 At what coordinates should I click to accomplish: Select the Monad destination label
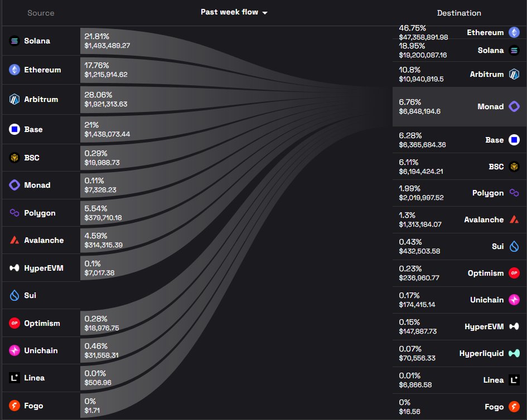click(x=490, y=106)
